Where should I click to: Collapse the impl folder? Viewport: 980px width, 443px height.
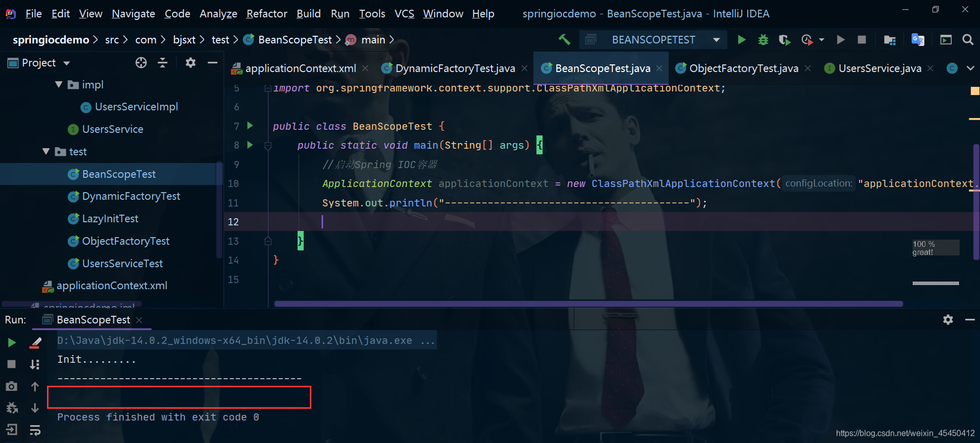pos(59,84)
